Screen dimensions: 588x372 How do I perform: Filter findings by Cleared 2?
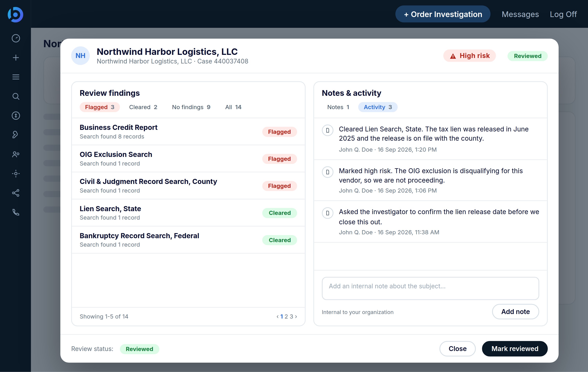click(143, 107)
